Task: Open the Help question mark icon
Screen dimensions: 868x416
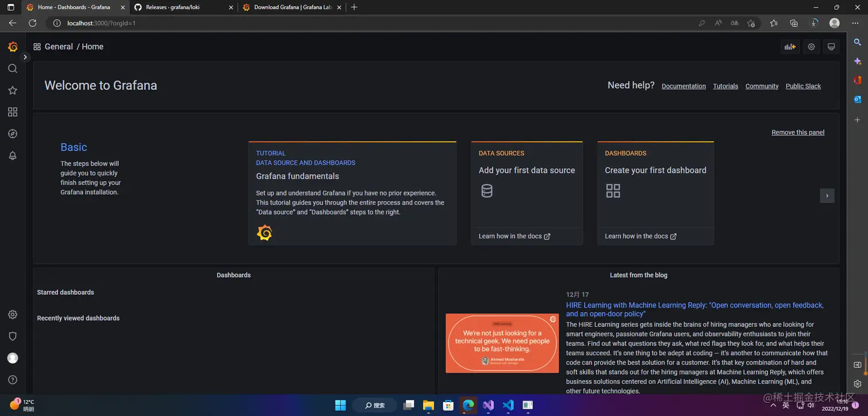Action: pyautogui.click(x=13, y=380)
